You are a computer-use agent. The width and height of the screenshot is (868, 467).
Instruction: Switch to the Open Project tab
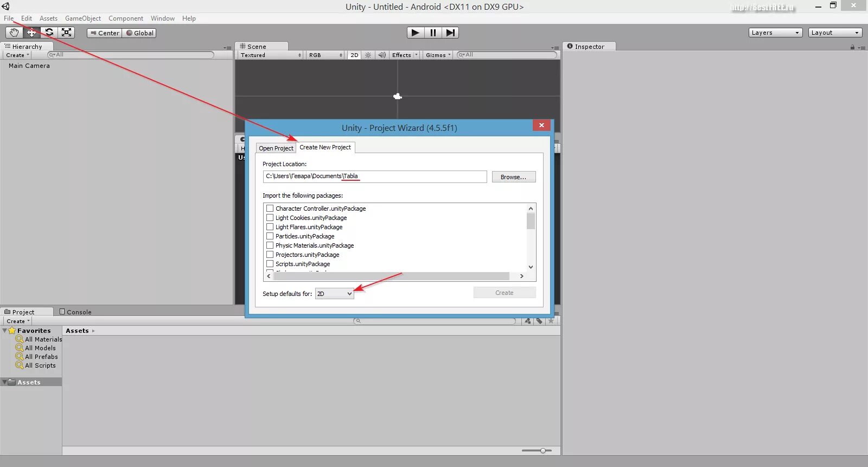pyautogui.click(x=276, y=148)
